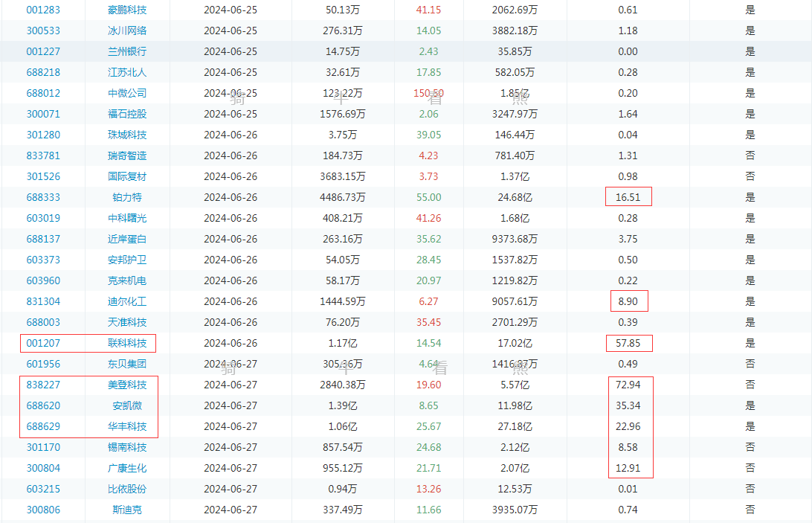Open the boxed stock code 001207

pos(43,343)
